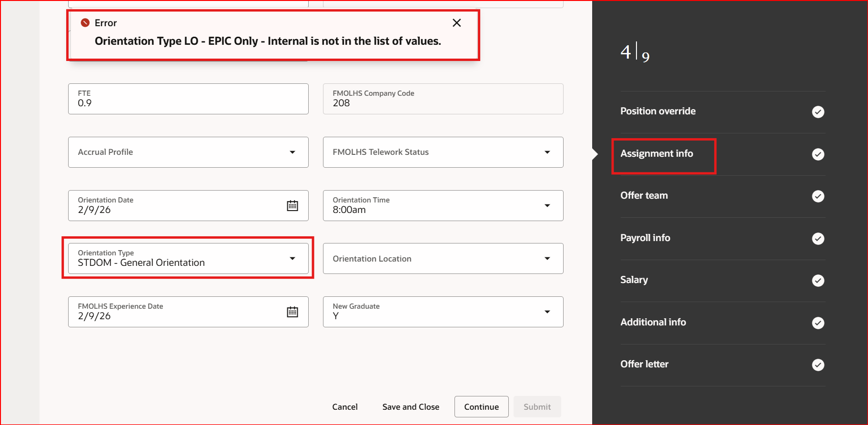This screenshot has width=868, height=425.
Task: Navigate to the Additional info step
Action: [653, 322]
